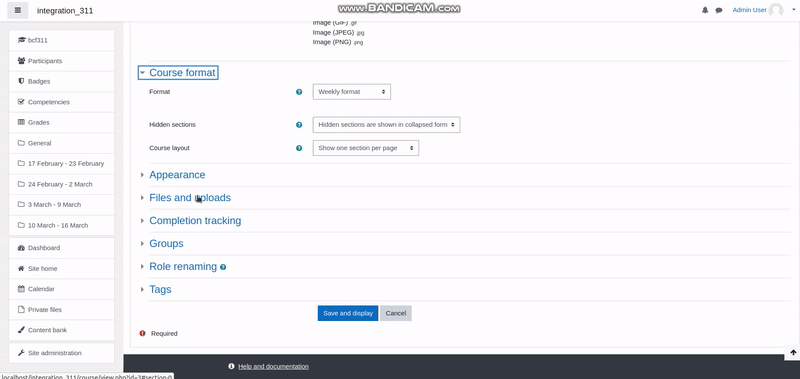Open the integration_311 site name link

(x=65, y=10)
